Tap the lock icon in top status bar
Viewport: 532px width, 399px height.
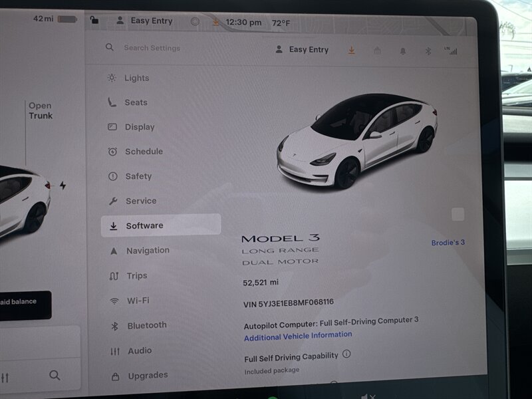coord(94,21)
